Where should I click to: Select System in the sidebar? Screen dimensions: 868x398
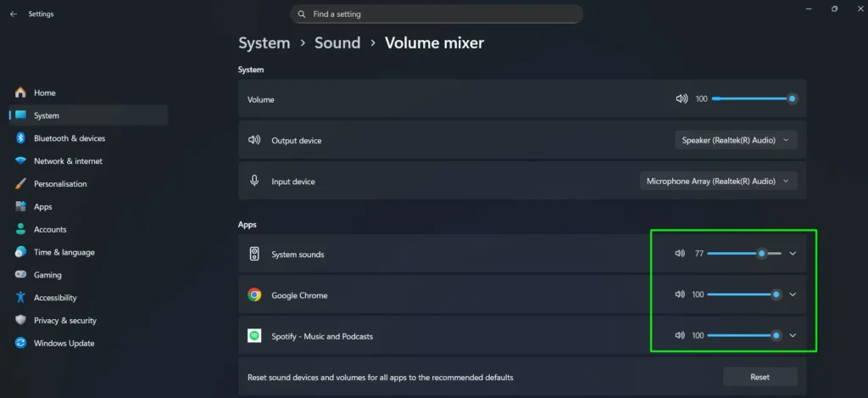point(88,115)
